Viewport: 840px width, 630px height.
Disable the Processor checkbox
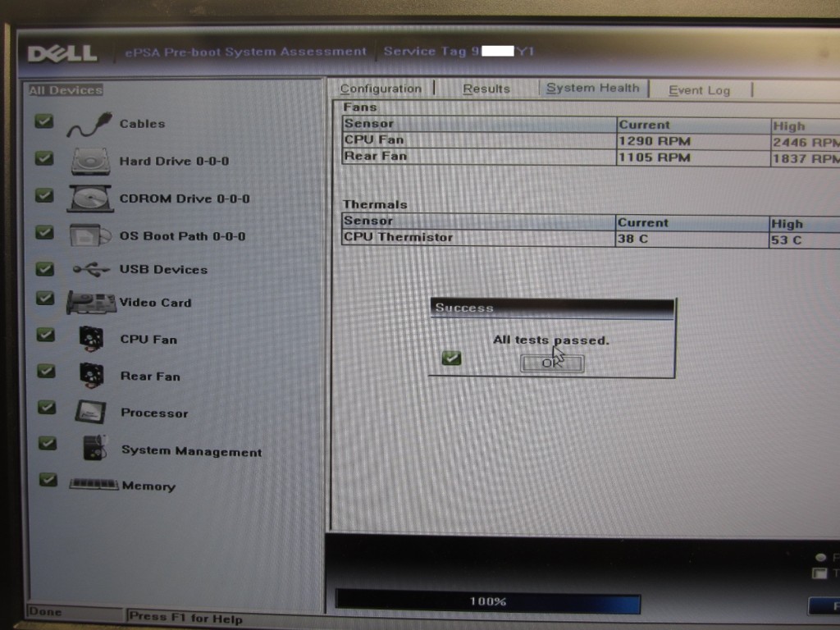[47, 407]
